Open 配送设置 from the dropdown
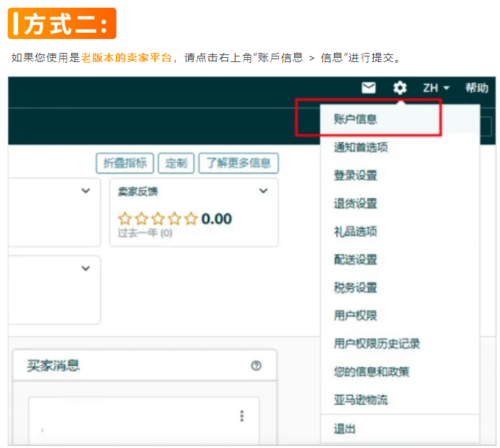Image resolution: width=500 pixels, height=448 pixels. 355,260
